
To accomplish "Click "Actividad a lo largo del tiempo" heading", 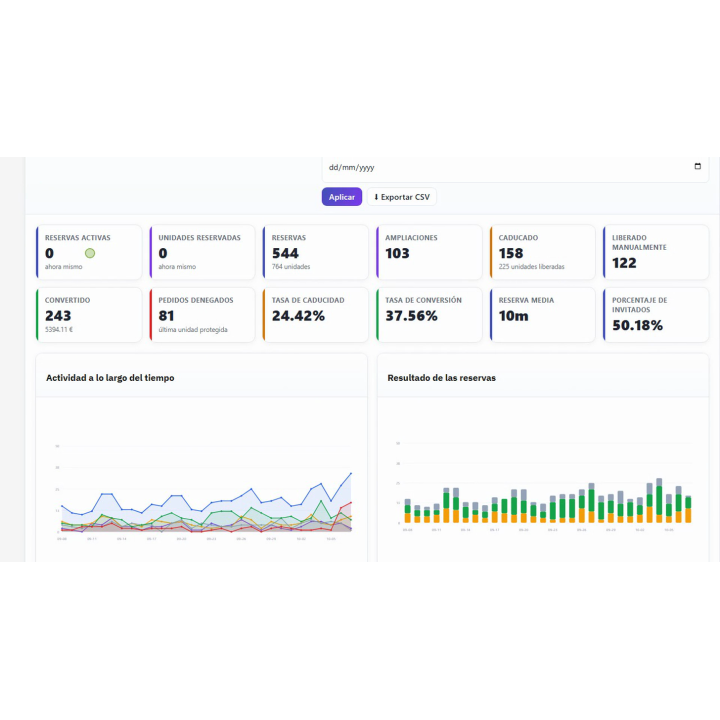I will tap(110, 378).
